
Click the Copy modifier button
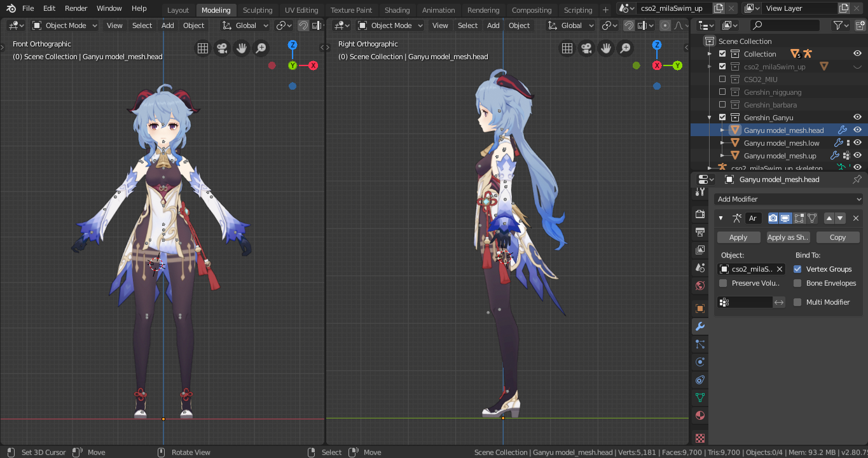point(837,237)
